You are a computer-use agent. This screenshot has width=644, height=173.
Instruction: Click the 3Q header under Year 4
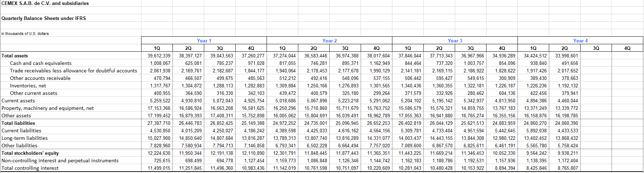tap(596, 48)
